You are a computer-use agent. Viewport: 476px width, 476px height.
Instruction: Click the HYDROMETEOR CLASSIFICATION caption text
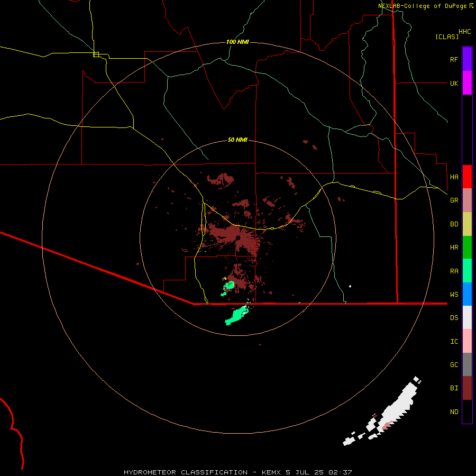pos(186,472)
